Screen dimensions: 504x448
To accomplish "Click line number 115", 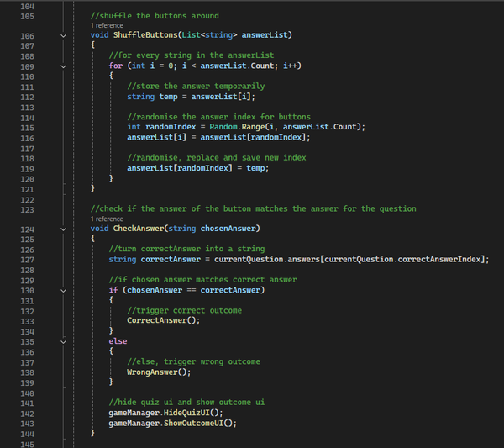I will pyautogui.click(x=28, y=128).
